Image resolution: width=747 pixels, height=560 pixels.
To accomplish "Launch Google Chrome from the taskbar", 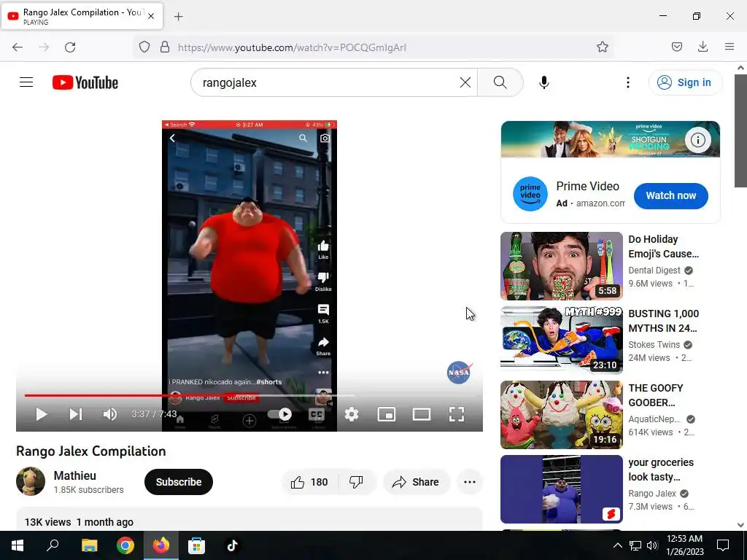I will click(x=125, y=545).
